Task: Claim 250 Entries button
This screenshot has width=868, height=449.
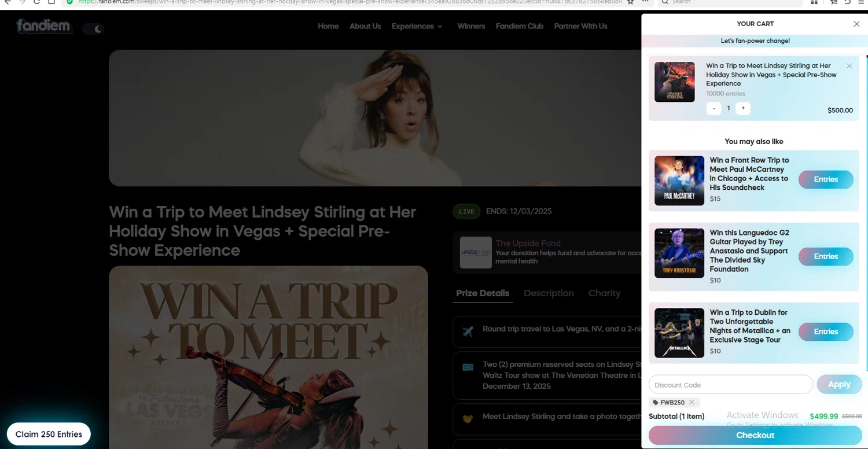Action: click(x=49, y=434)
